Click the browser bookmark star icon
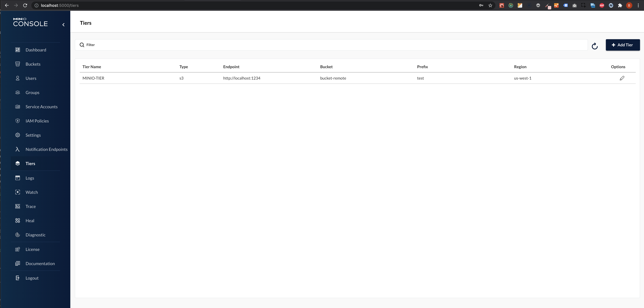The height and width of the screenshot is (308, 644). (x=490, y=6)
